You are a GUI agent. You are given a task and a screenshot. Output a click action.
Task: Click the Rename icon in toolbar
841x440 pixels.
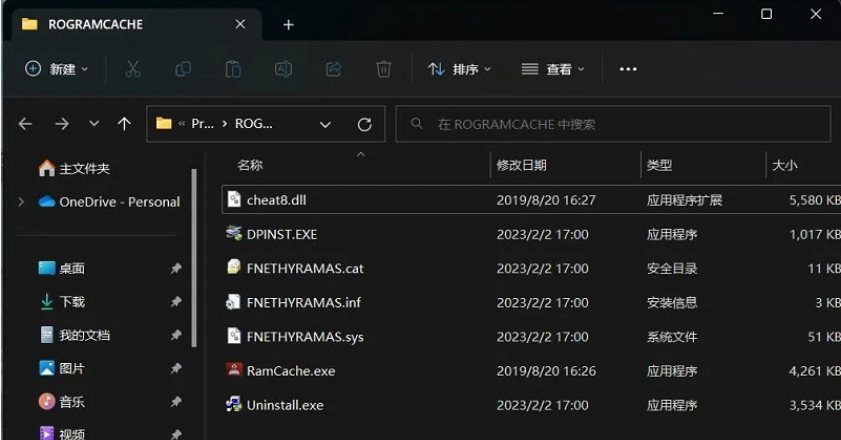point(283,69)
